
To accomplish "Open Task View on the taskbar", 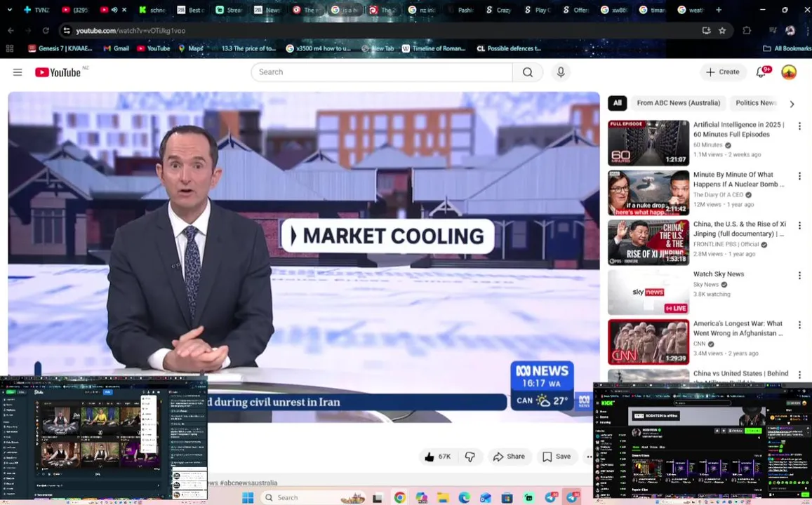I will [x=378, y=498].
